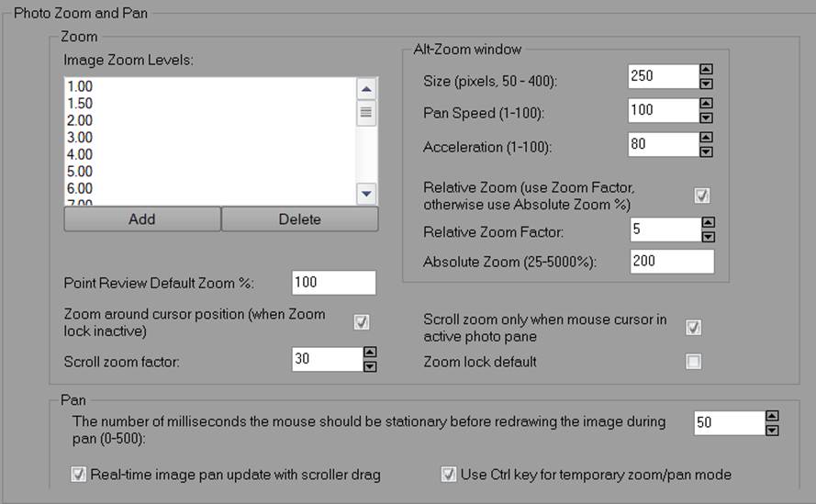Image resolution: width=816 pixels, height=504 pixels.
Task: Click the Add zoom level button
Action: [x=142, y=219]
